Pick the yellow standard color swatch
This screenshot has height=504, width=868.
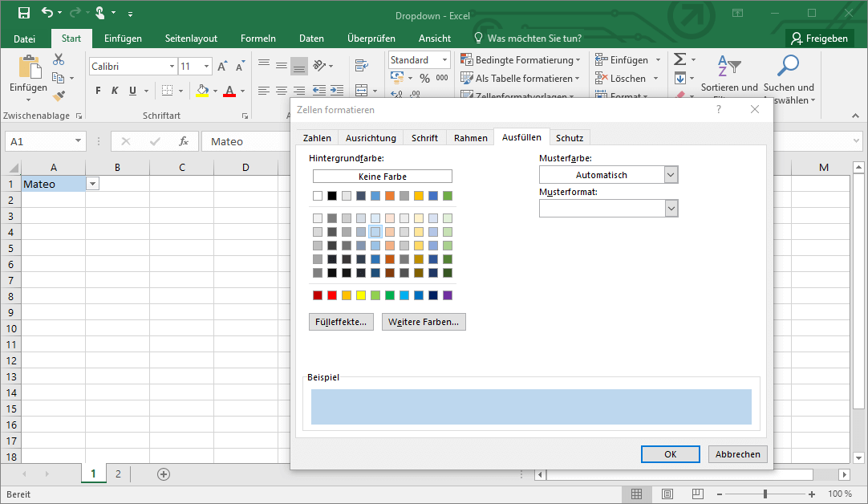tap(361, 295)
